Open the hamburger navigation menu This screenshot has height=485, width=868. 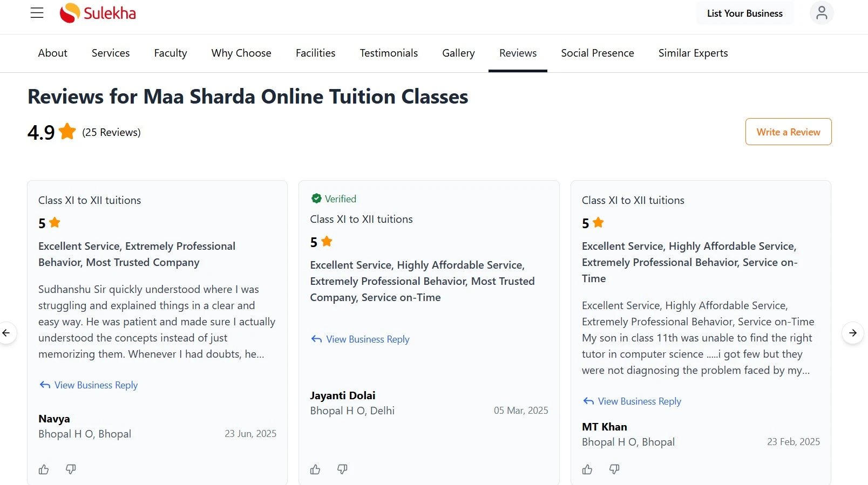37,13
